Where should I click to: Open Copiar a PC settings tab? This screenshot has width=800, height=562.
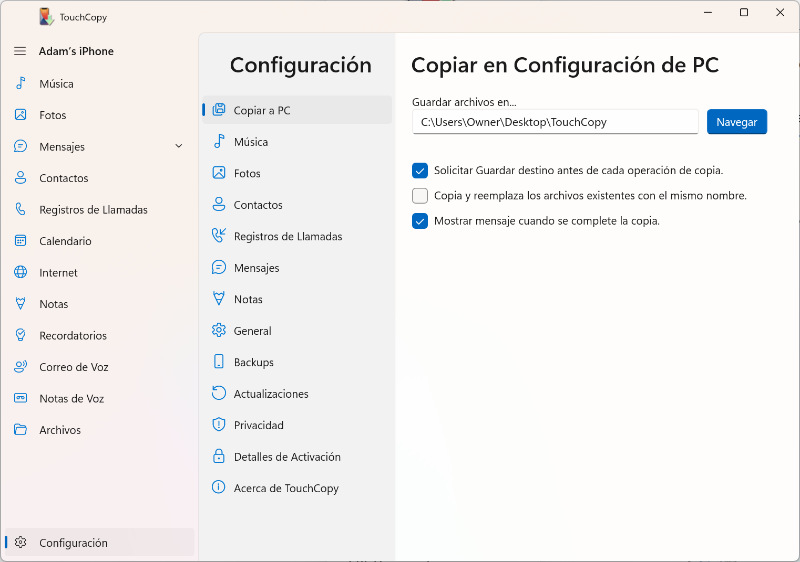coord(297,110)
